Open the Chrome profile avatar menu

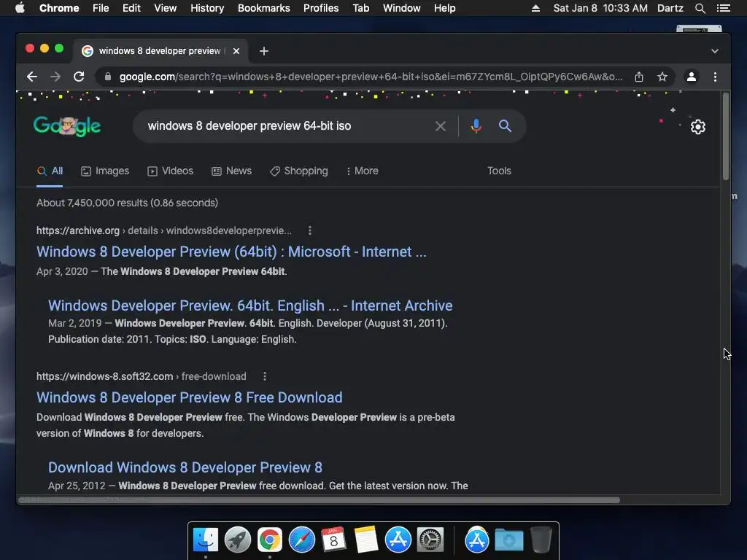pyautogui.click(x=692, y=77)
